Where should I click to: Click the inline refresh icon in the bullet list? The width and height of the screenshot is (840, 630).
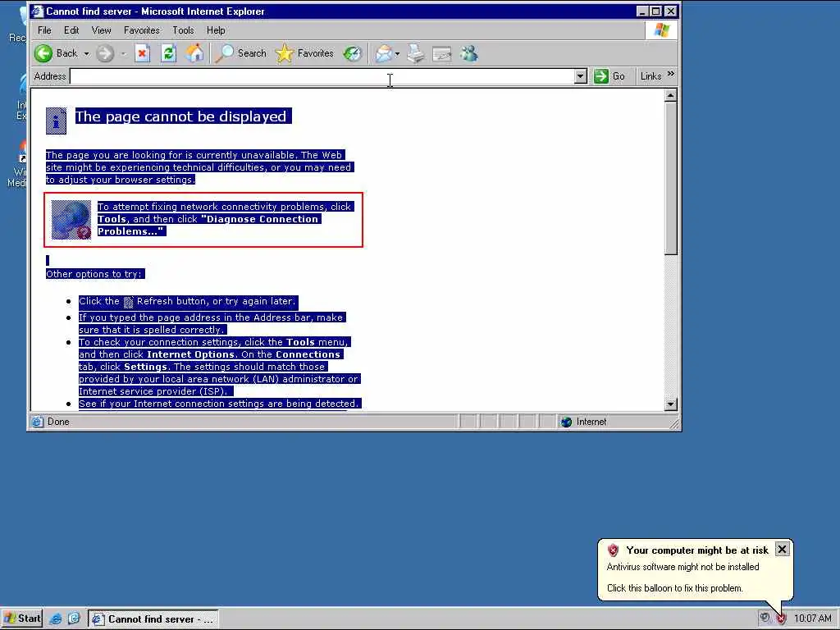128,302
